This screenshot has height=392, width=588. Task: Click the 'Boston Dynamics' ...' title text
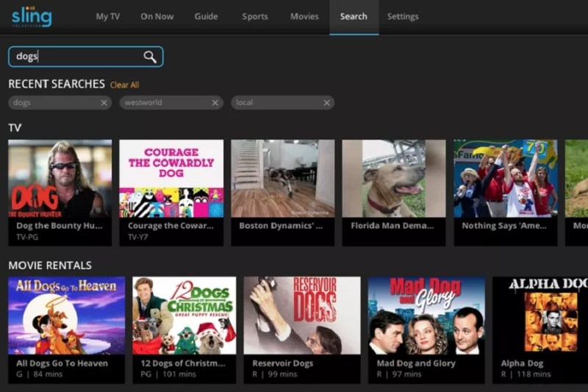click(x=281, y=226)
